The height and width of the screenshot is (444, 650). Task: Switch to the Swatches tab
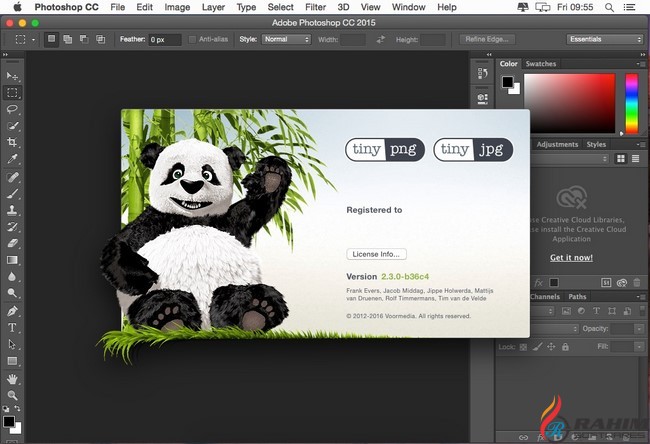(x=541, y=64)
